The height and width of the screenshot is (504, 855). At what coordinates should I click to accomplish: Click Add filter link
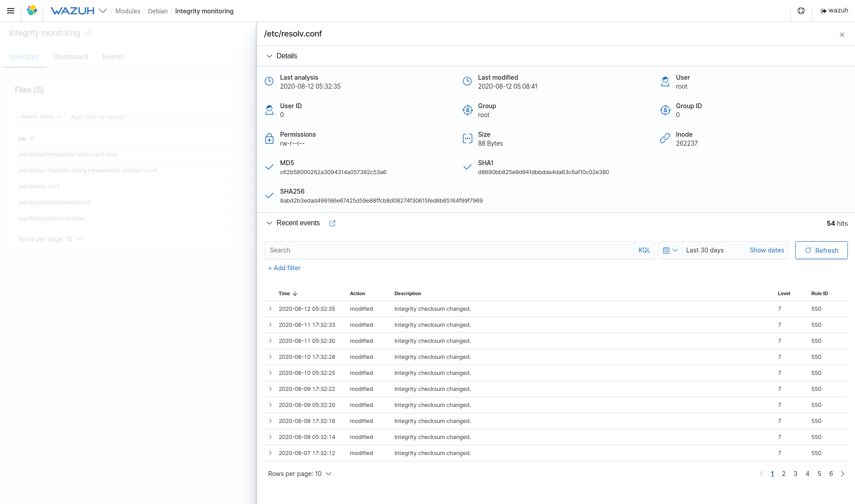pos(284,268)
